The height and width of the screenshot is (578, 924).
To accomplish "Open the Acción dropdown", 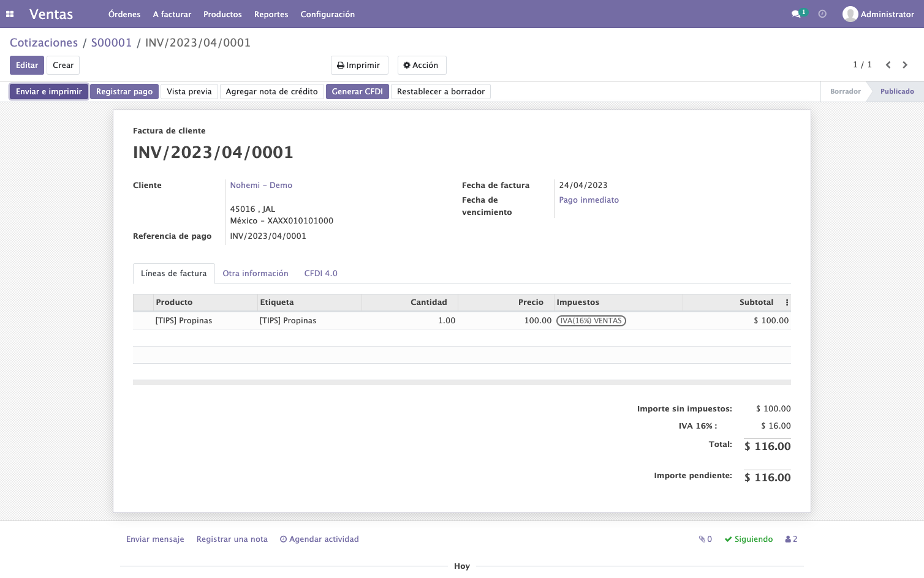I will [x=422, y=66].
